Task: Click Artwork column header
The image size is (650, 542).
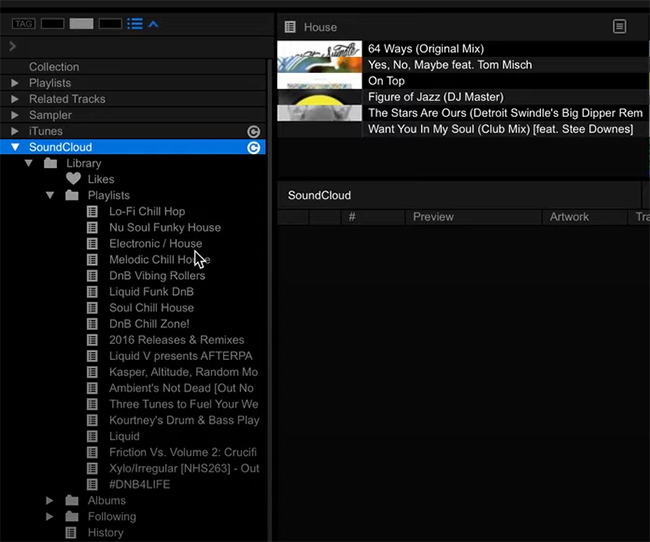Action: coord(585,217)
